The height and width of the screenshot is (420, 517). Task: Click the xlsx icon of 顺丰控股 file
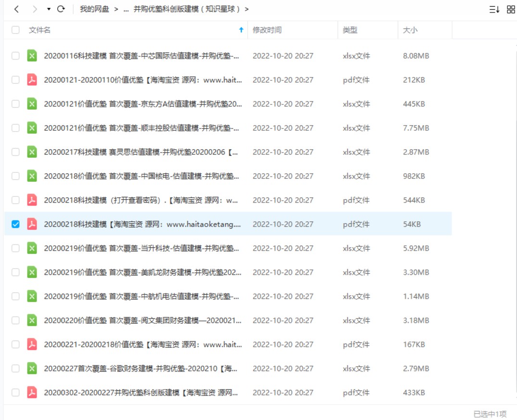pyautogui.click(x=32, y=128)
